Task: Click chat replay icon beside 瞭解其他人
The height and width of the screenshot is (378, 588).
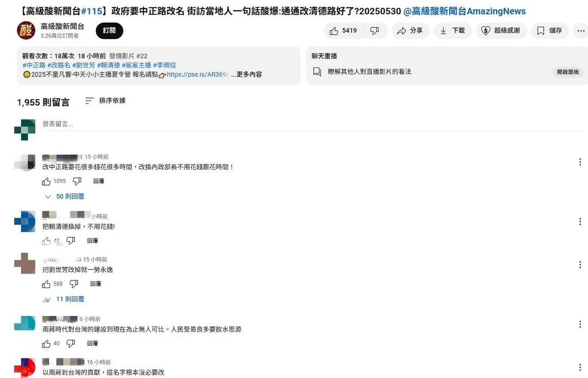Action: pos(317,72)
